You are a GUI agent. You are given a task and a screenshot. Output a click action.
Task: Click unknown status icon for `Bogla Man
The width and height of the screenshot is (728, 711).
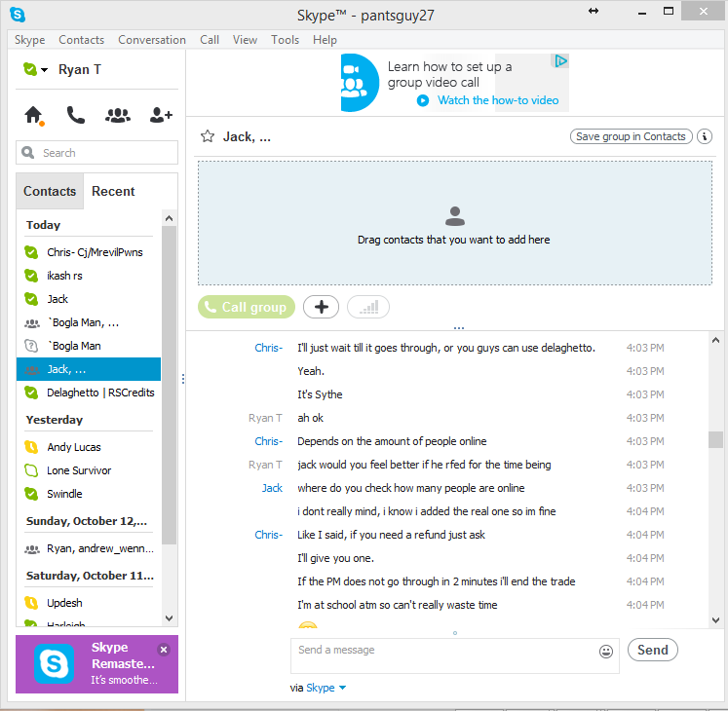pyautogui.click(x=31, y=346)
